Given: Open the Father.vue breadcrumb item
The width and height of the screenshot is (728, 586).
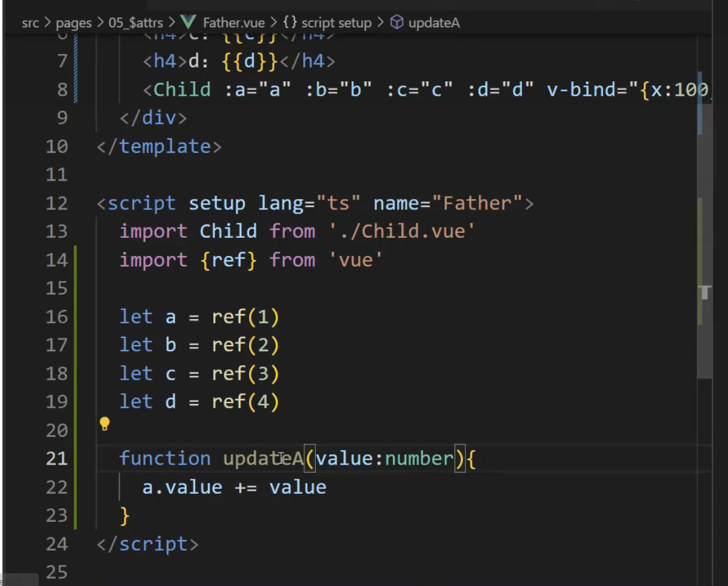Looking at the screenshot, I should click(x=233, y=23).
